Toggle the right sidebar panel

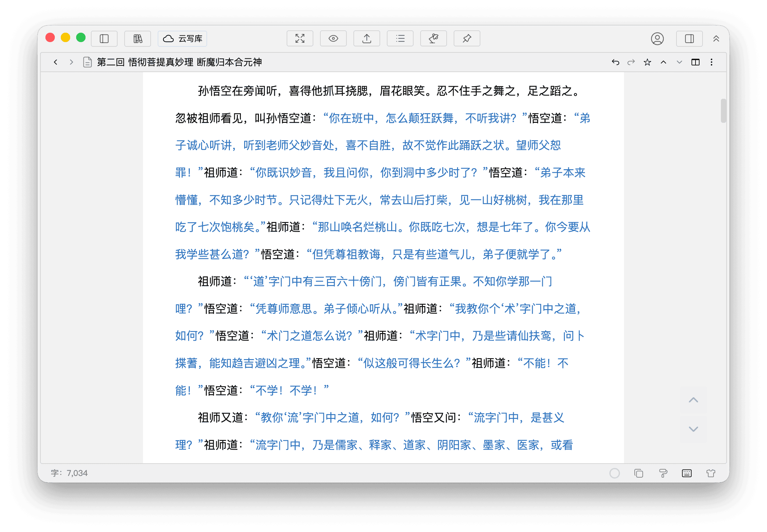689,39
